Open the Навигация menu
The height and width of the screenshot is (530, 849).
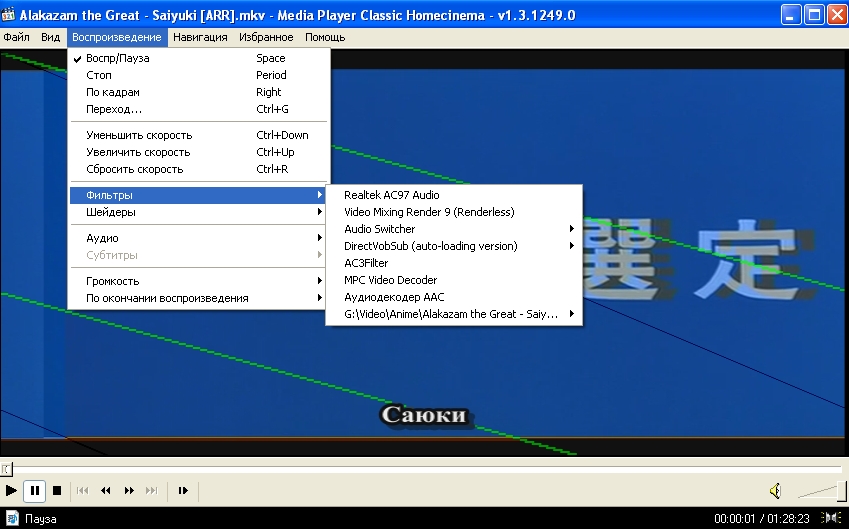tap(200, 37)
